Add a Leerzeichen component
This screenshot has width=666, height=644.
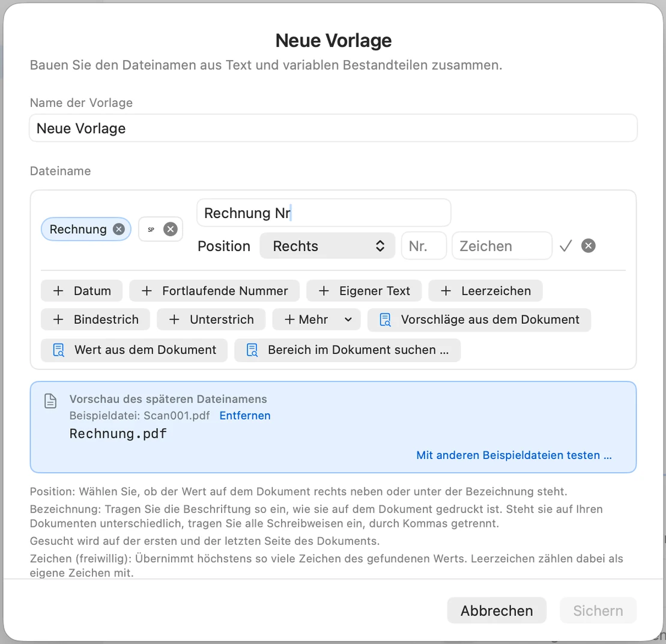pyautogui.click(x=485, y=291)
